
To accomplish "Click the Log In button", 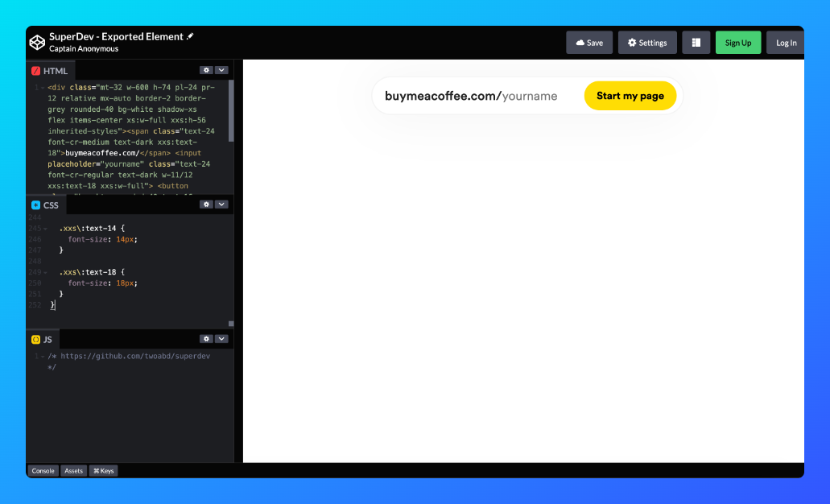I will 786,43.
